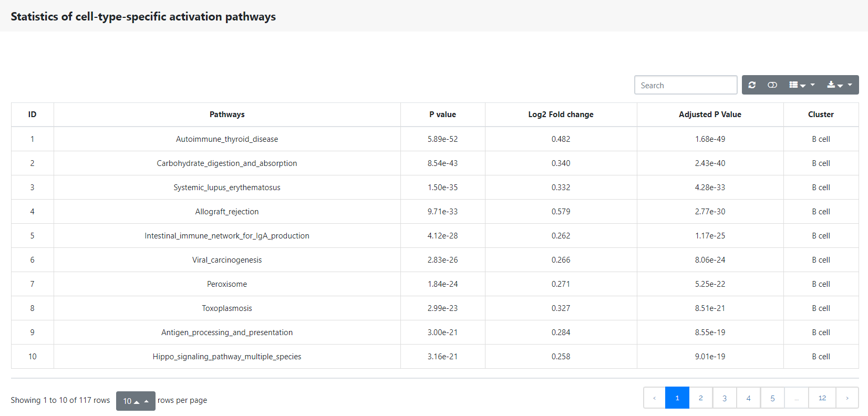Click B cell in Peroxisome row
Image resolution: width=868 pixels, height=416 pixels.
click(821, 284)
